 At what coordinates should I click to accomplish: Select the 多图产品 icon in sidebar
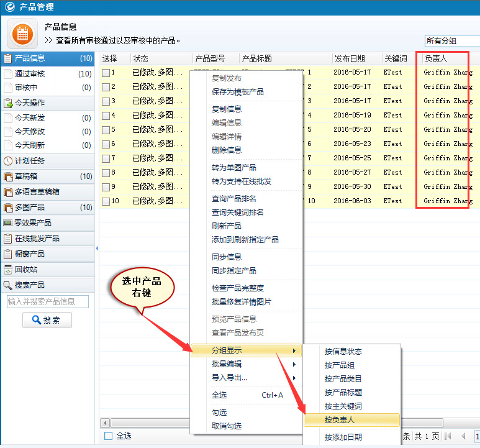(8, 208)
